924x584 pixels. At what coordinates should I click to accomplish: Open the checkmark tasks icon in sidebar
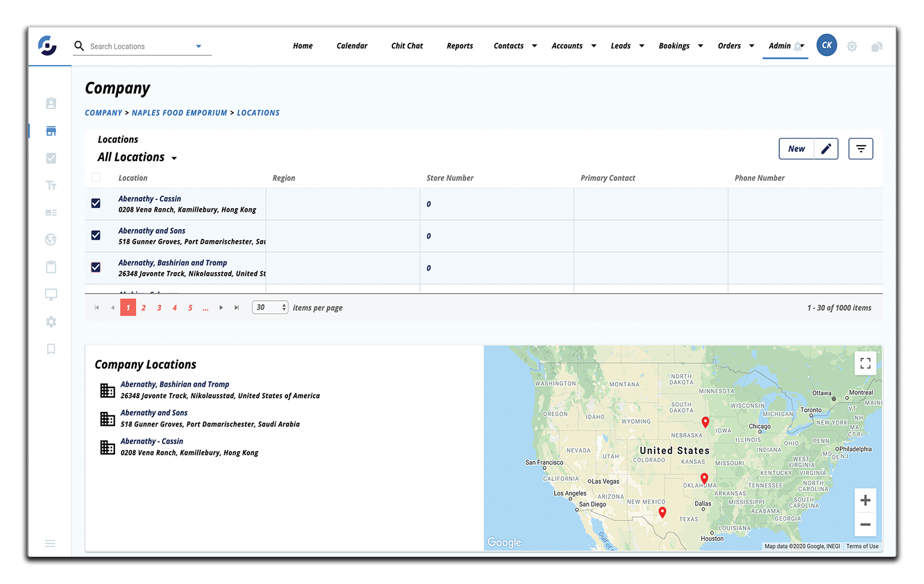pyautogui.click(x=51, y=158)
